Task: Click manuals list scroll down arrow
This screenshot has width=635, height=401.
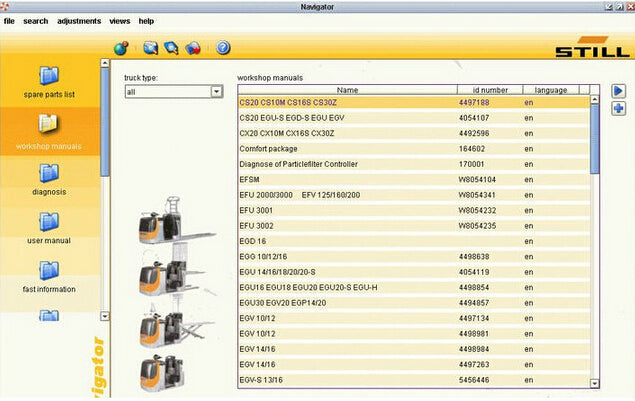Action: tap(595, 383)
